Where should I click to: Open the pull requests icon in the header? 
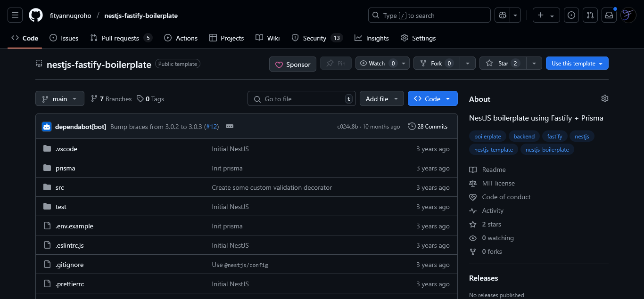590,15
